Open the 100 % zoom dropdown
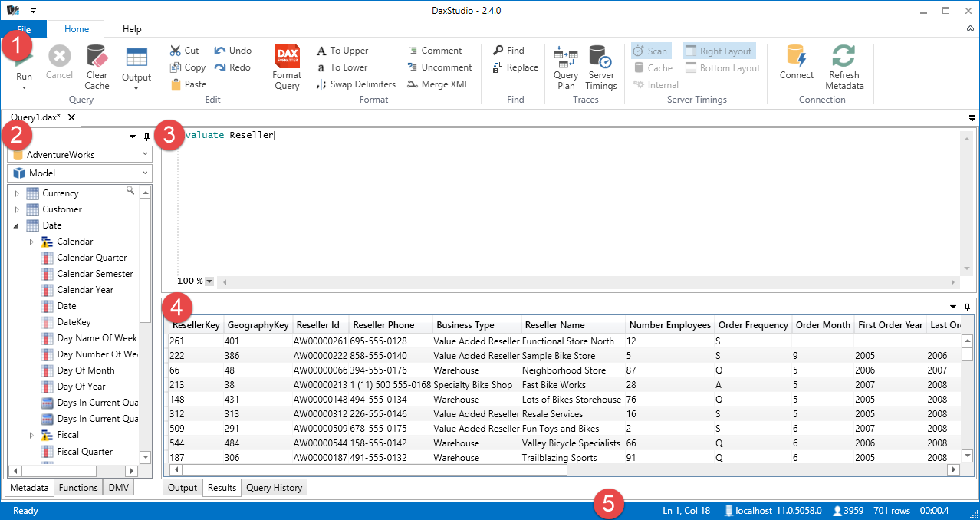Image resolution: width=980 pixels, height=520 pixels. tap(209, 281)
